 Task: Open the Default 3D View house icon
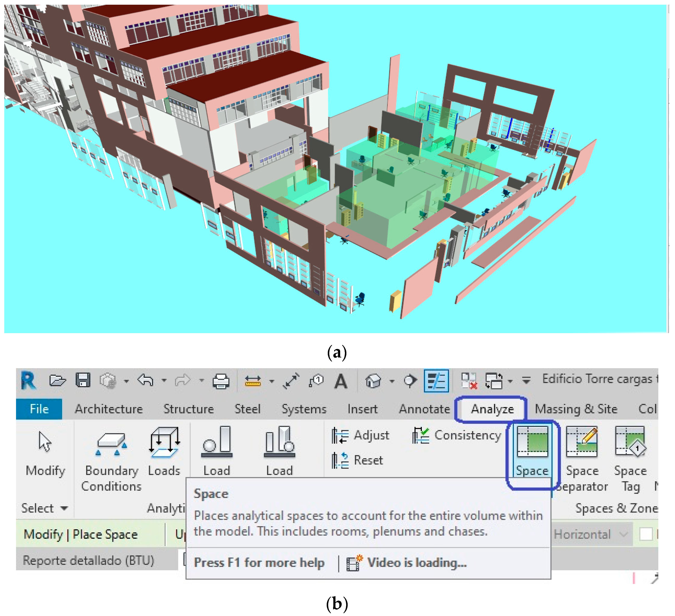click(373, 381)
